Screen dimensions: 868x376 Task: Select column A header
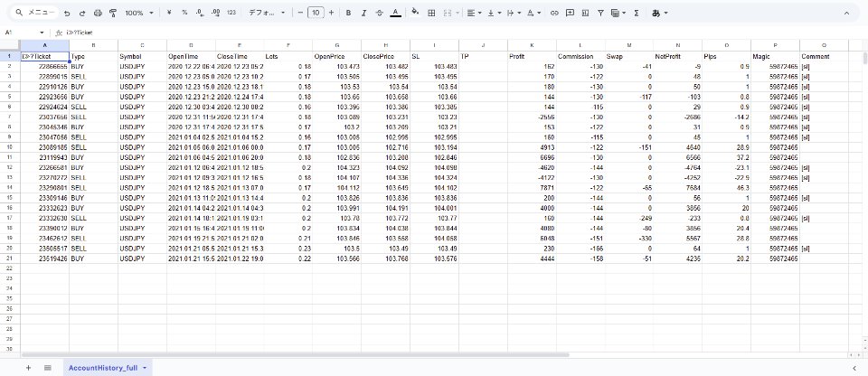coord(45,45)
